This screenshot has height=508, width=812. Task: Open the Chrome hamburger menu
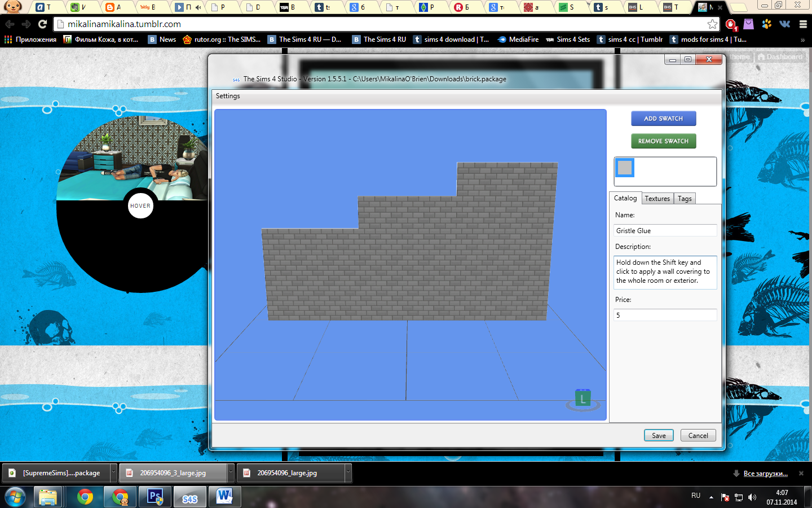[803, 24]
